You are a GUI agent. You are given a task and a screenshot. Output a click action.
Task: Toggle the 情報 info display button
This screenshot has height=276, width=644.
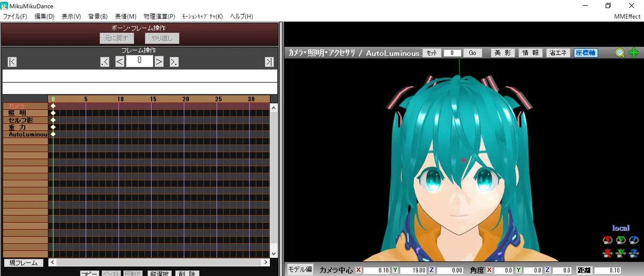tap(530, 53)
